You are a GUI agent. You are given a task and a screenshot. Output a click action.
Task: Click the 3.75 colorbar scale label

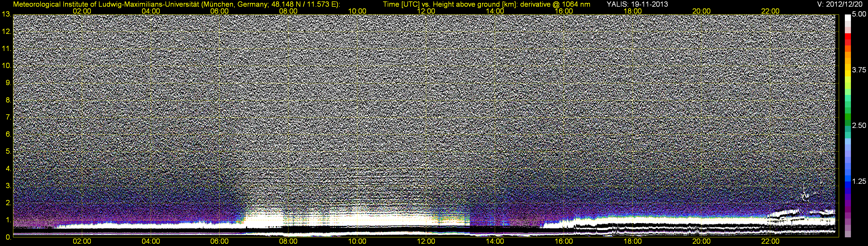click(859, 70)
